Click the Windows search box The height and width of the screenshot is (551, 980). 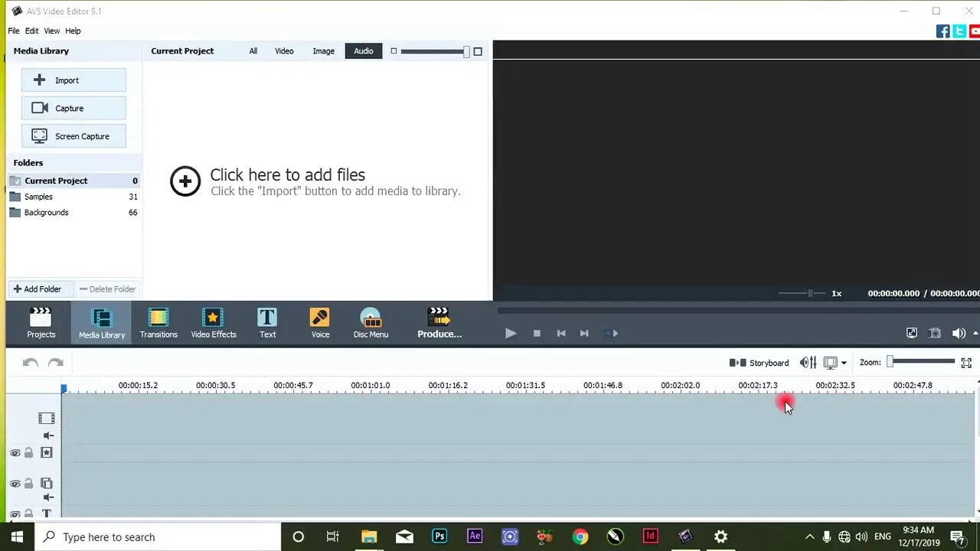pos(158,537)
